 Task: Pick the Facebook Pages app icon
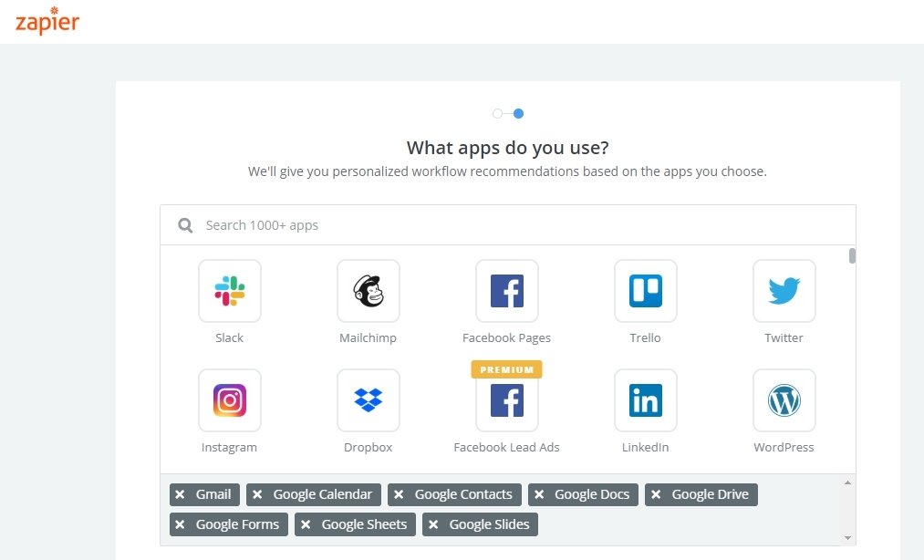(507, 291)
